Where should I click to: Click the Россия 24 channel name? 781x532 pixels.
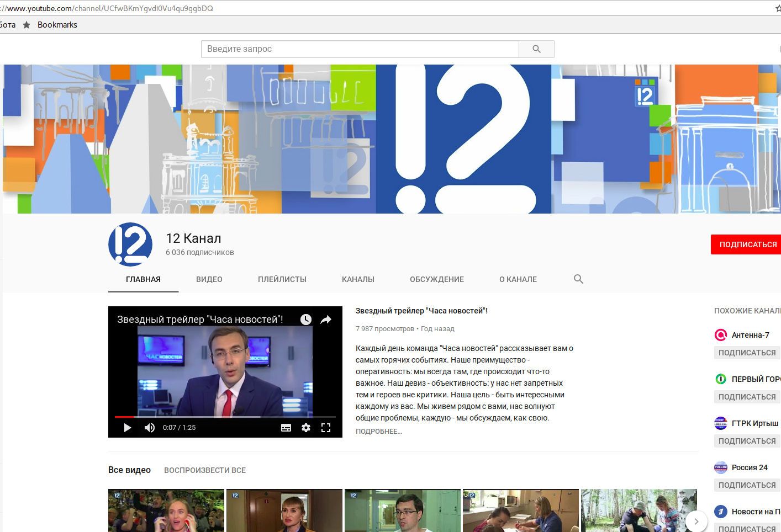[x=750, y=467]
